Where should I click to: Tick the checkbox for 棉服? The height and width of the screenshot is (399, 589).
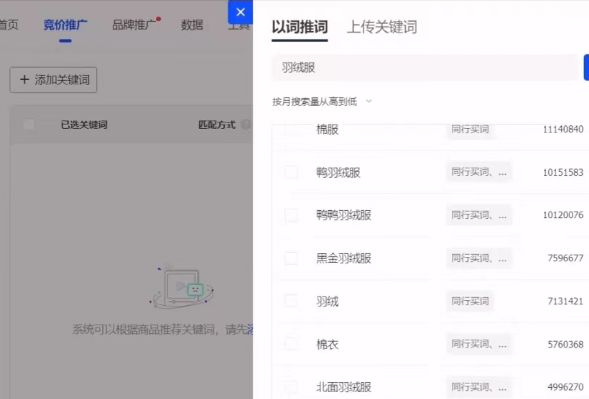click(291, 130)
